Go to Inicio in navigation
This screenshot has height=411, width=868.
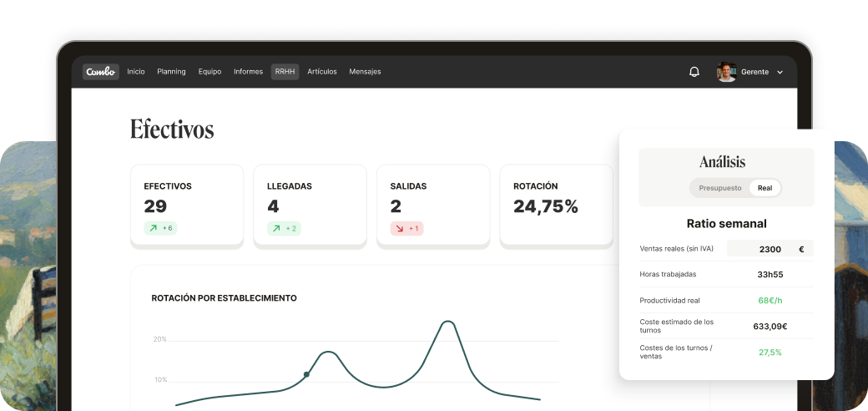135,72
